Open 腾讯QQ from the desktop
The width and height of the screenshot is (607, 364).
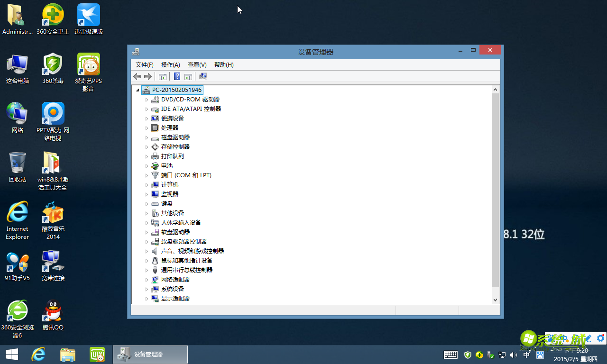point(53,310)
